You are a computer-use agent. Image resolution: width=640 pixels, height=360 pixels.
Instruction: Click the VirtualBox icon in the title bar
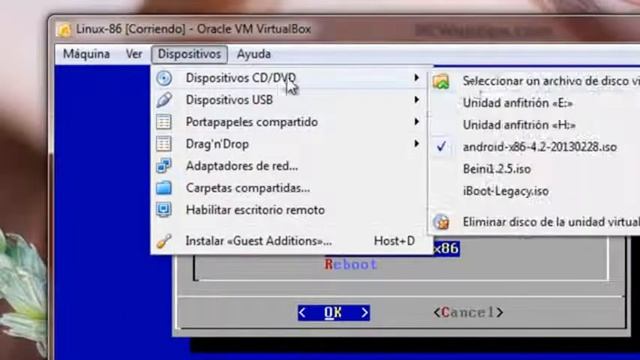tap(64, 30)
